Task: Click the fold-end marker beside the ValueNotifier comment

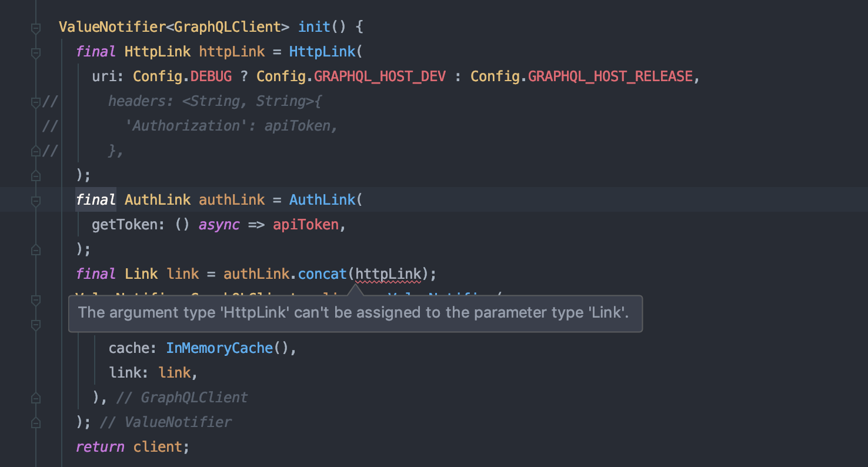Action: tap(35, 422)
